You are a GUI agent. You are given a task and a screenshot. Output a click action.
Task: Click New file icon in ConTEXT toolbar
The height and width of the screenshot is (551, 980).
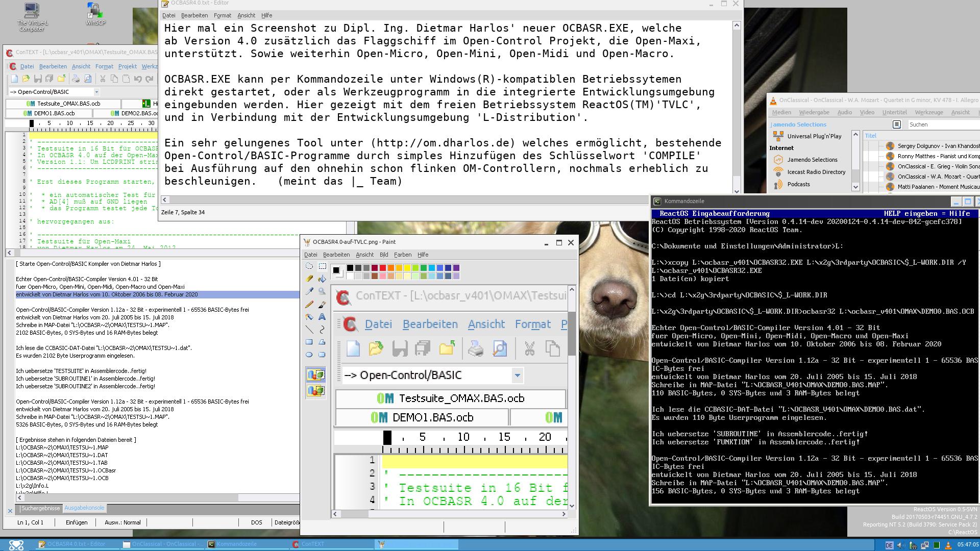14,79
